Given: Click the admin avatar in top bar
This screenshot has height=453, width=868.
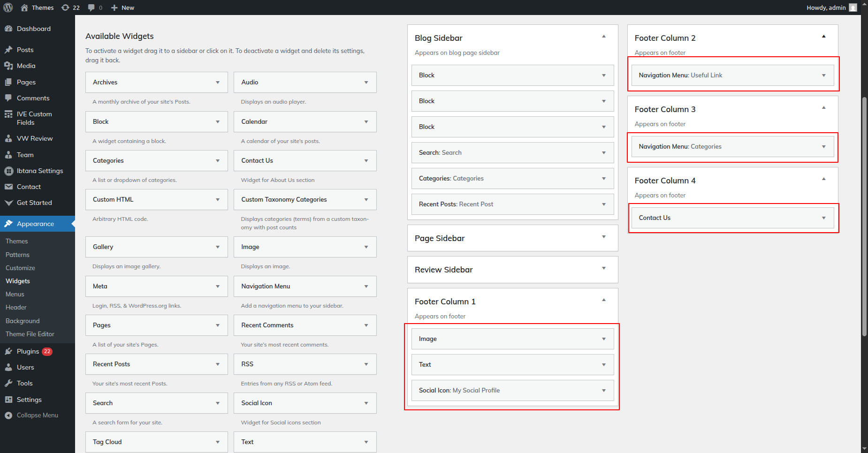Looking at the screenshot, I should pyautogui.click(x=853, y=8).
